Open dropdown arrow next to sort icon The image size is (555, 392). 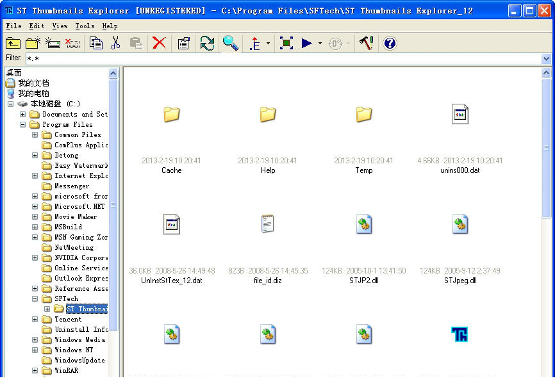point(268,44)
